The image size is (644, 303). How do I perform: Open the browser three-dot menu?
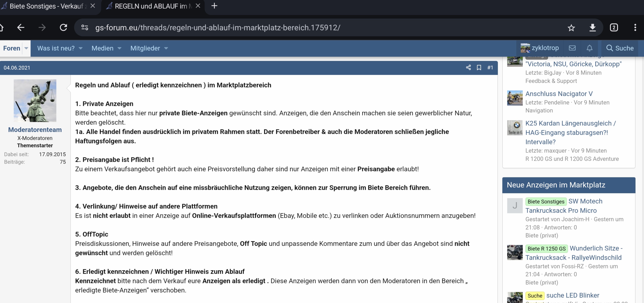tap(635, 28)
